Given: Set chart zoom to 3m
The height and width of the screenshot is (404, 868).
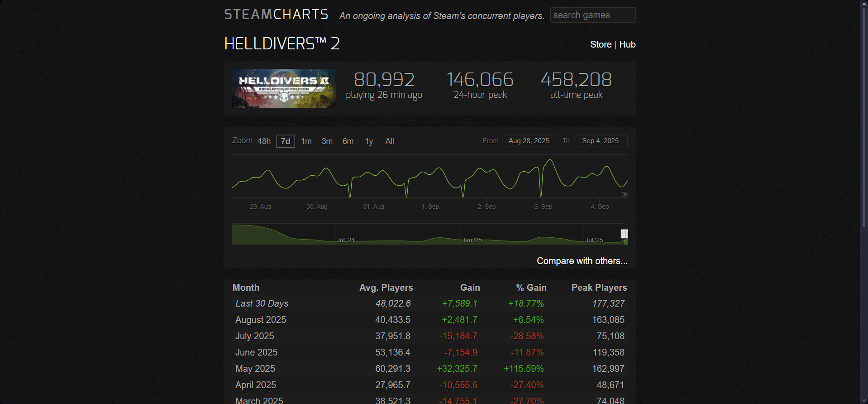Looking at the screenshot, I should [327, 141].
